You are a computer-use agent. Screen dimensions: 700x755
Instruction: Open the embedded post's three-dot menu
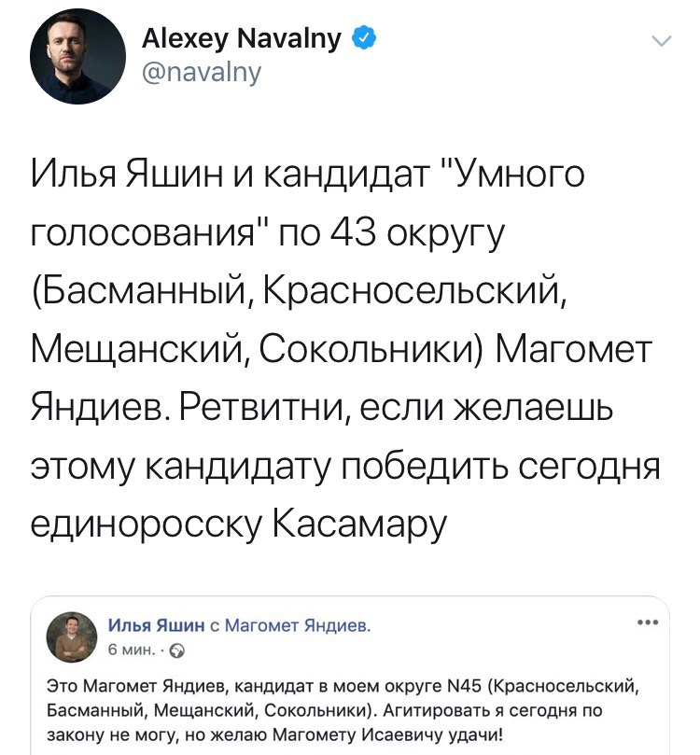click(645, 622)
